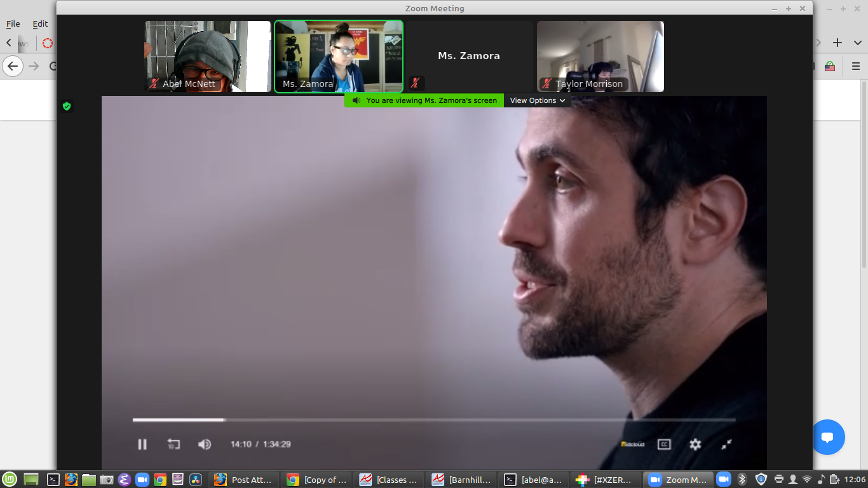Open the user account tray icon
Image resolution: width=868 pixels, height=488 pixels.
[792, 480]
